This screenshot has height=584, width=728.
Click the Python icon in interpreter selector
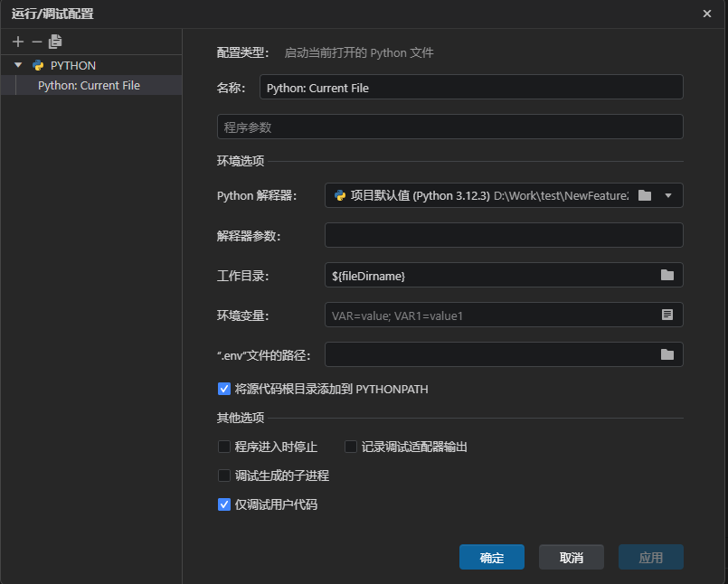tap(340, 195)
